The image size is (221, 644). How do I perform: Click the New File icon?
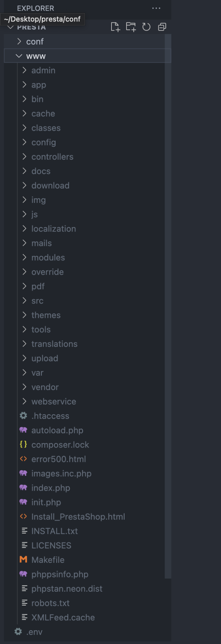(115, 27)
